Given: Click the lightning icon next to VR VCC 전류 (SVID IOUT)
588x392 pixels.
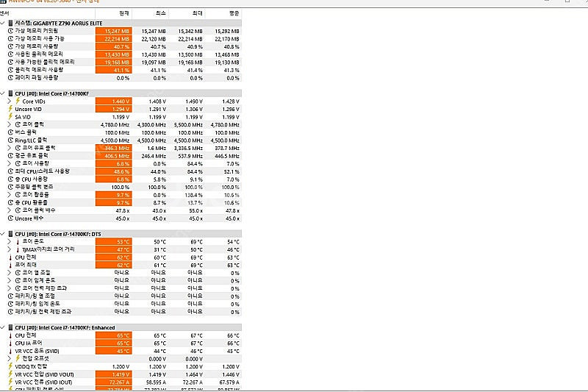Looking at the screenshot, I should [10, 382].
